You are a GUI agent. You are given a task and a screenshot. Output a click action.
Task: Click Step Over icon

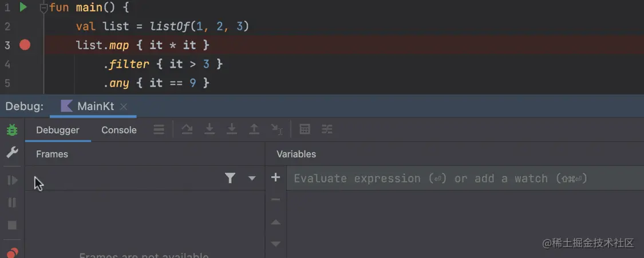(187, 130)
